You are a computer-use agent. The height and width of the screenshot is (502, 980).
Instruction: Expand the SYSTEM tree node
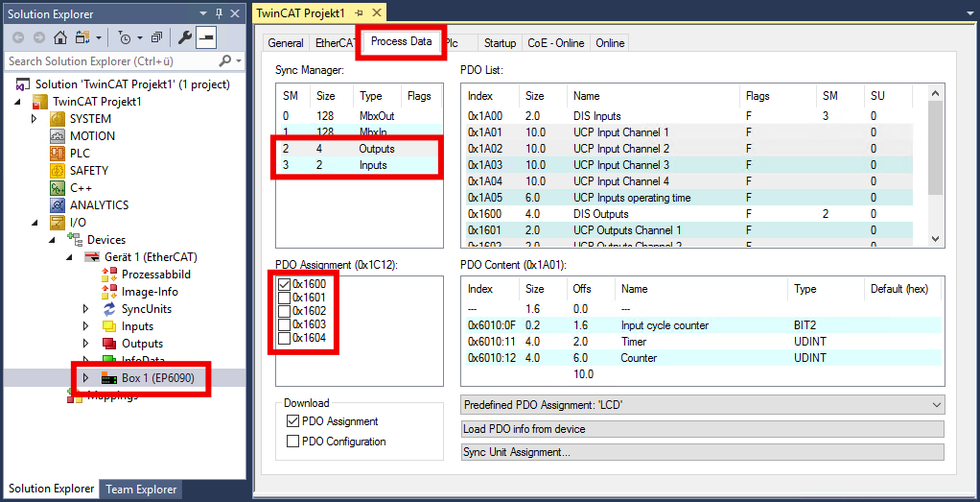pyautogui.click(x=35, y=119)
